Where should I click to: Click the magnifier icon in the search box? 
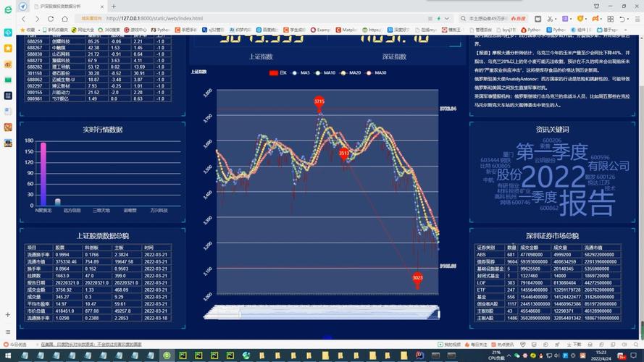(x=463, y=19)
